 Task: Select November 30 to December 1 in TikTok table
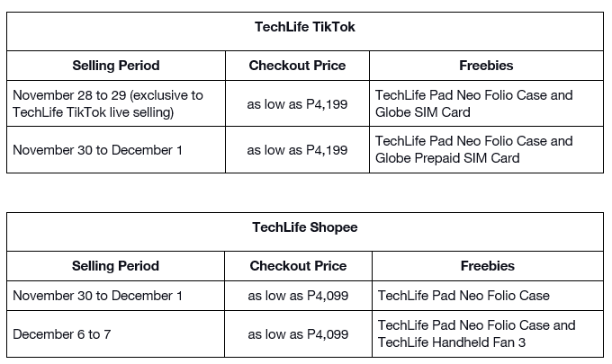(98, 150)
